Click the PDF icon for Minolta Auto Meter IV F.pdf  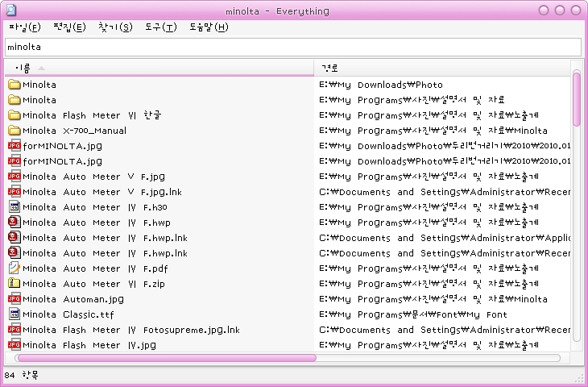tap(14, 268)
